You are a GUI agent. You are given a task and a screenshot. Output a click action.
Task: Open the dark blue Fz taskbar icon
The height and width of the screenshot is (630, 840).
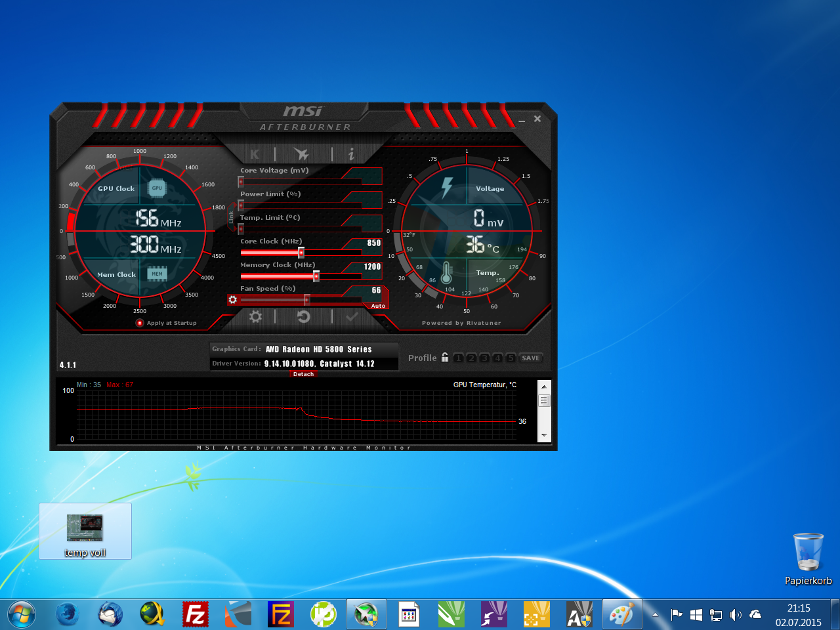tap(280, 615)
